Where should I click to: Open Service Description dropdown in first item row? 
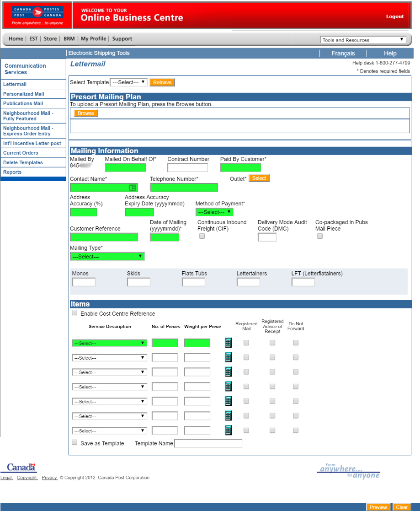[109, 343]
